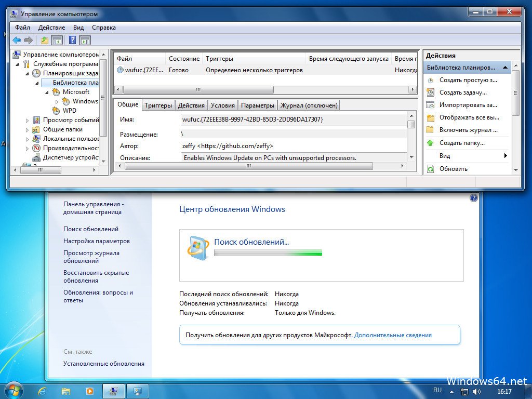
Task: Toggle the console tree pane toolbar button
Action: 57,40
